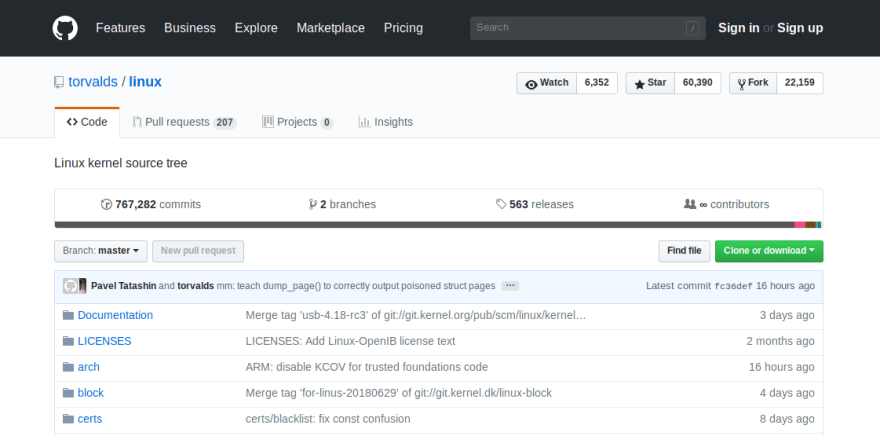Click the folder icon next to Documentation

(x=68, y=315)
